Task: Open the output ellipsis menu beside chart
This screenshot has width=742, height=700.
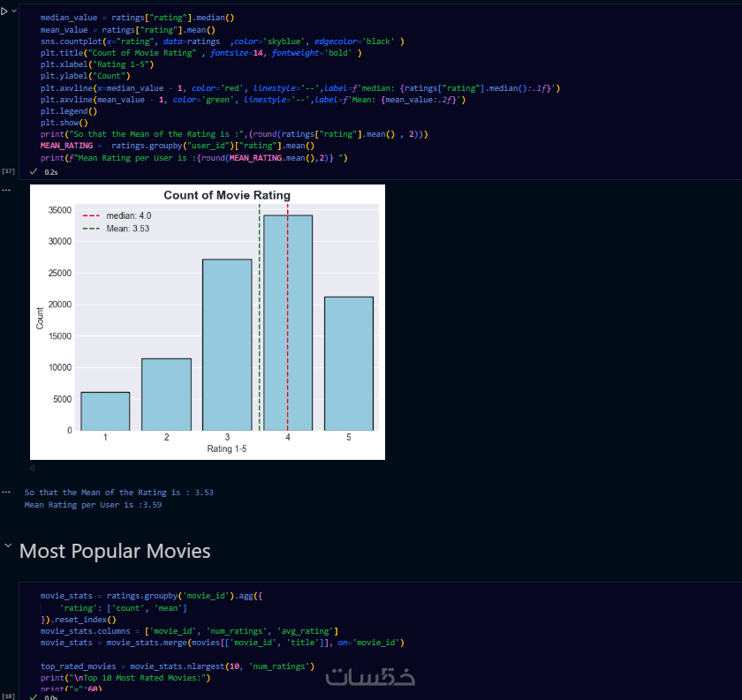Action: (x=5, y=190)
